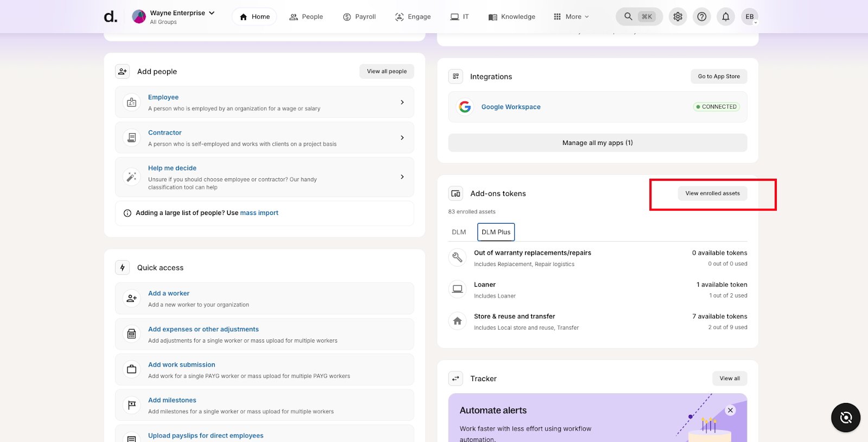Expand the Contractor option chevron

click(402, 138)
